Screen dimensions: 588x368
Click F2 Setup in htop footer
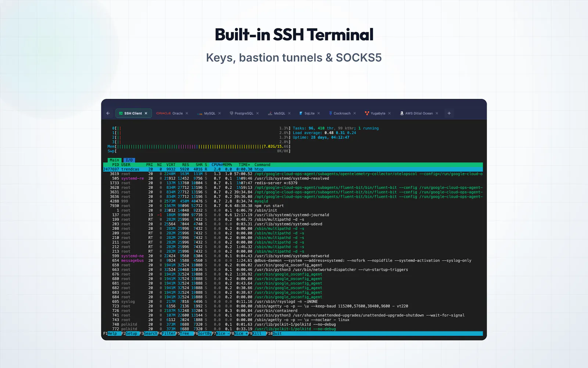[129, 333]
